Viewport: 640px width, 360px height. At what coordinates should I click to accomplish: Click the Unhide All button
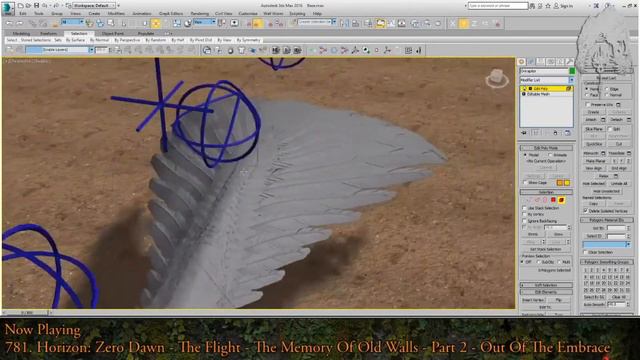pyautogui.click(x=619, y=184)
